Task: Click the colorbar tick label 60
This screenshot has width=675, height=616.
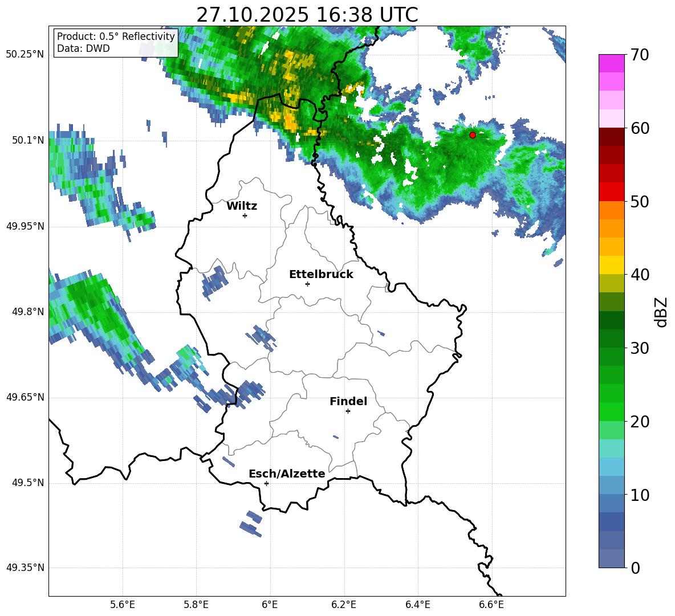Action: tap(640, 128)
